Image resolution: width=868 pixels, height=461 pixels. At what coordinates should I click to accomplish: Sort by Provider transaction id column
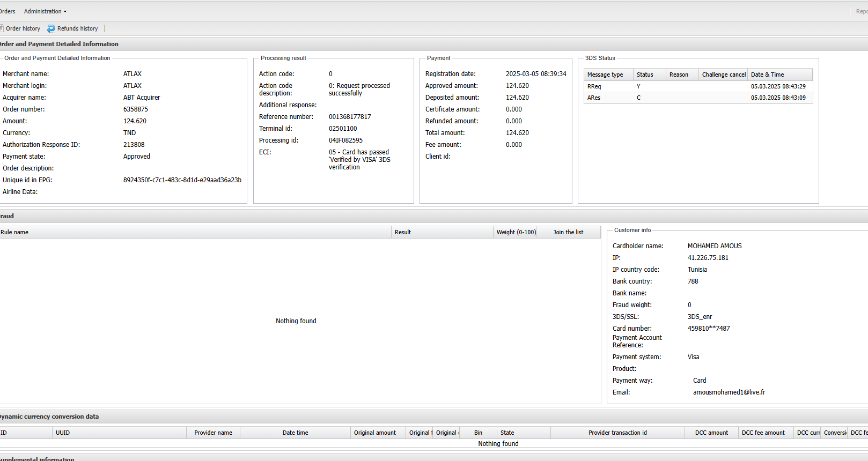tap(617, 433)
